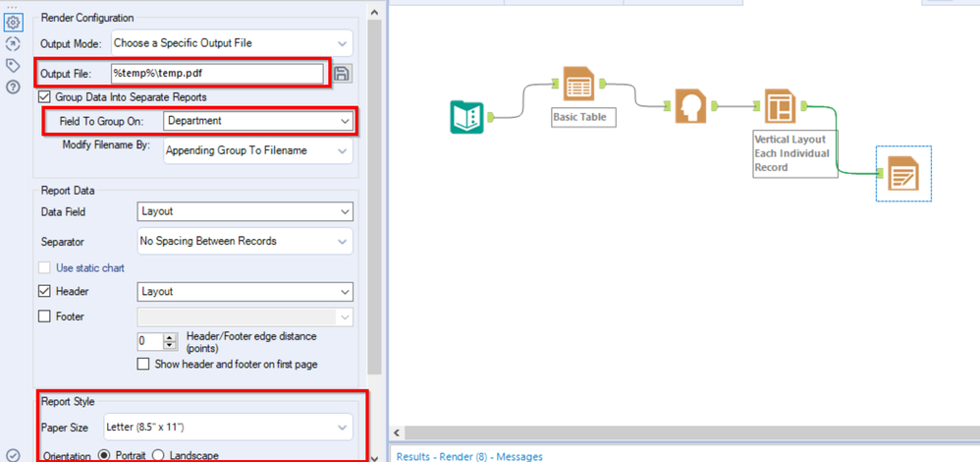Screen dimensions: 980x462
Task: Select the Layout tool on canvas
Action: click(x=781, y=106)
